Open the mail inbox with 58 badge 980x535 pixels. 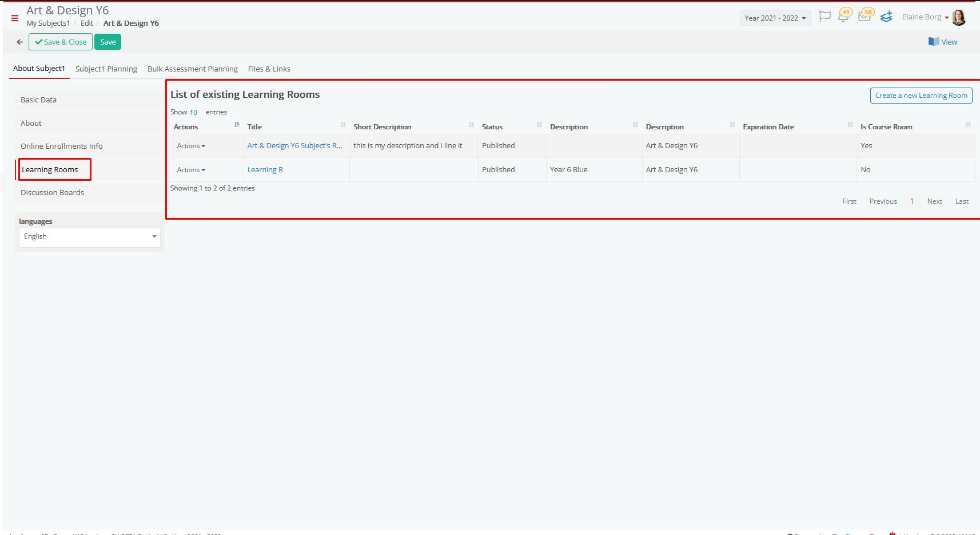[x=865, y=15]
